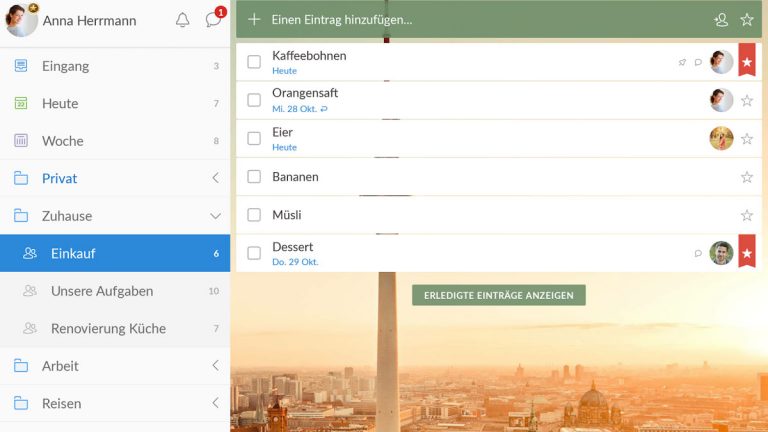This screenshot has width=768, height=432.
Task: Remove red star ribbon from Kaffeebohnen
Action: tap(747, 62)
